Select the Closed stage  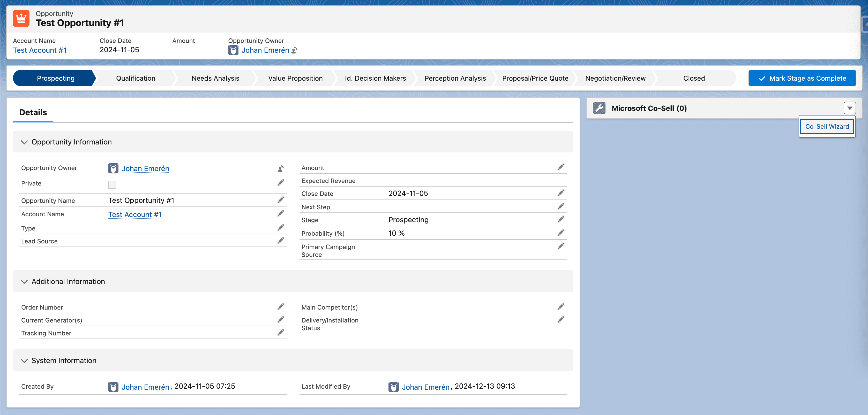(694, 78)
